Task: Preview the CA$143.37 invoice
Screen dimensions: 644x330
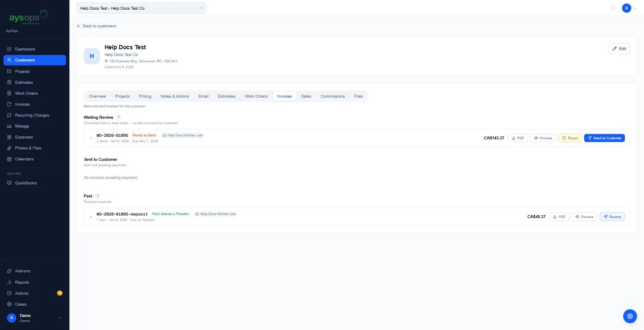Action: [x=543, y=138]
